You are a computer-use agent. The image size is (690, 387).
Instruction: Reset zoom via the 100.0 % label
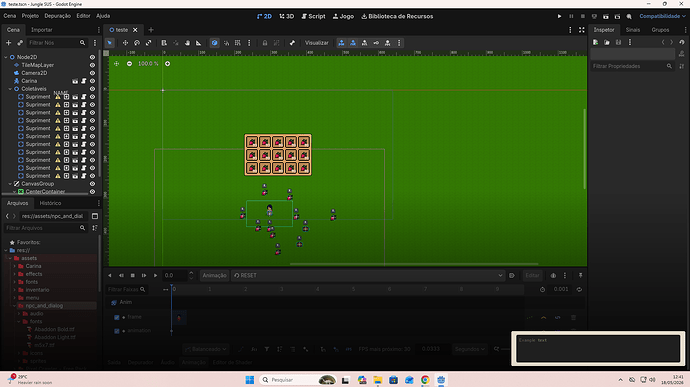pos(148,63)
